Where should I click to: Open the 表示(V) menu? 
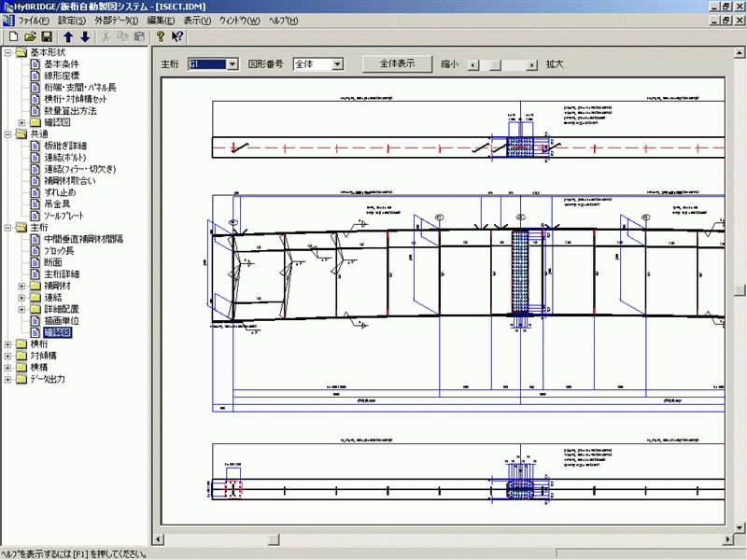coord(196,21)
